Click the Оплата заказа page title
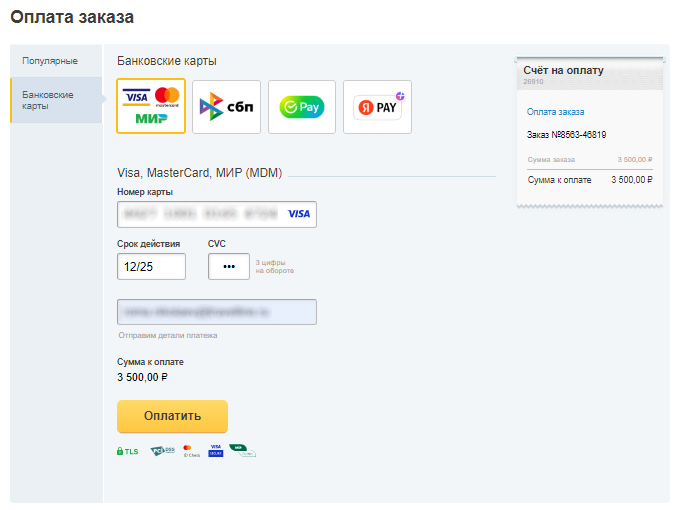The width and height of the screenshot is (680, 510). point(72,17)
